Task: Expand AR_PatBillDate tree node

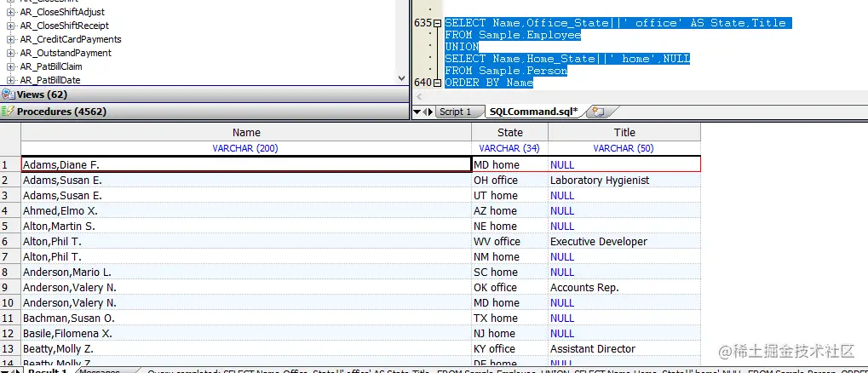Action: [x=10, y=80]
